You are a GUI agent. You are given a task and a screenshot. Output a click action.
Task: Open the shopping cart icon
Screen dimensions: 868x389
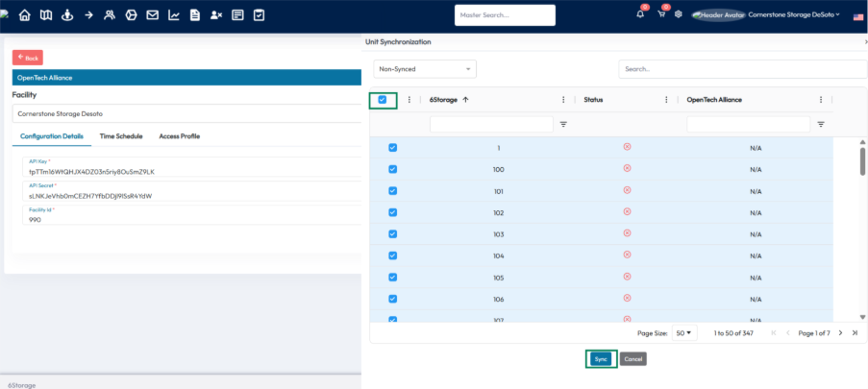pyautogui.click(x=661, y=14)
